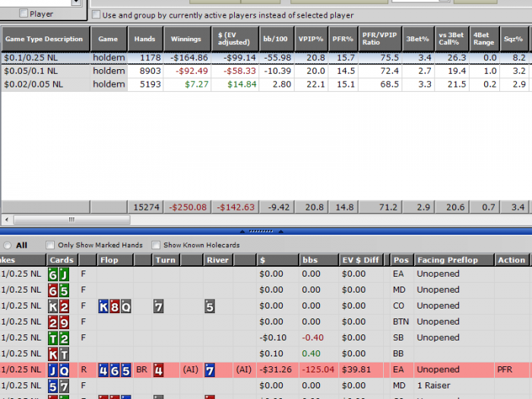Click winnings value $7.27

[x=196, y=84]
